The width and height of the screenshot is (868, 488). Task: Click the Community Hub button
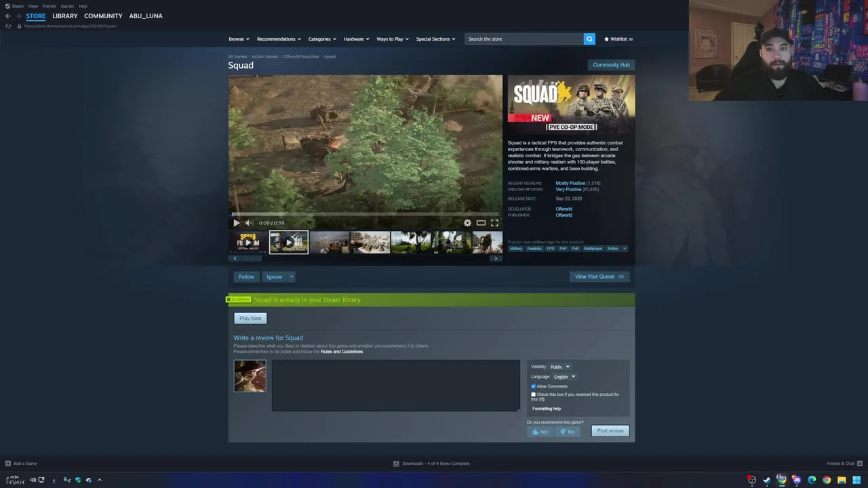click(x=611, y=65)
